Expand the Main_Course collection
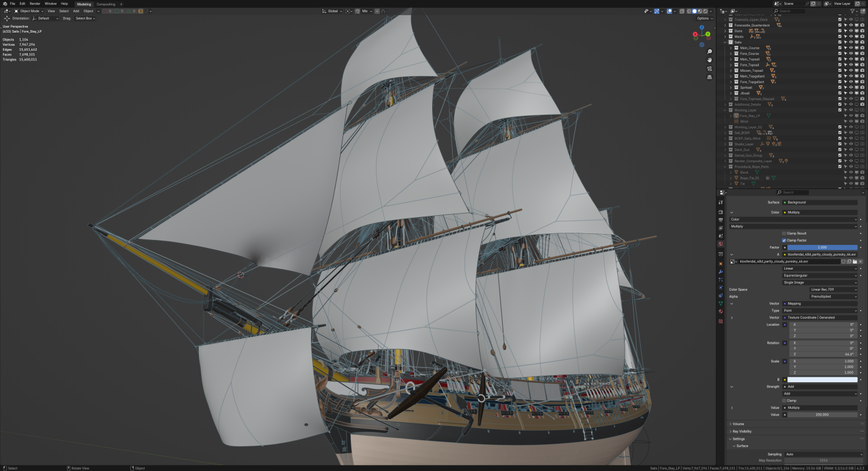The width and height of the screenshot is (868, 471). pos(731,48)
